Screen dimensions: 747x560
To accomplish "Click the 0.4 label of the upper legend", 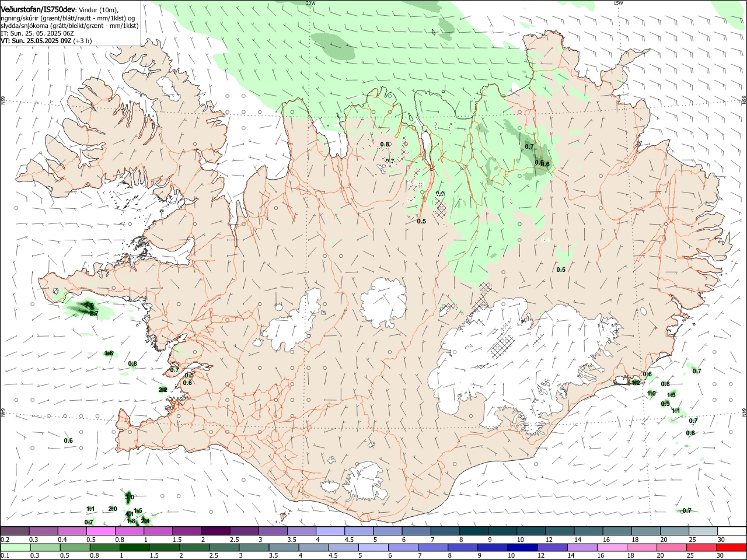I will 62,540.
